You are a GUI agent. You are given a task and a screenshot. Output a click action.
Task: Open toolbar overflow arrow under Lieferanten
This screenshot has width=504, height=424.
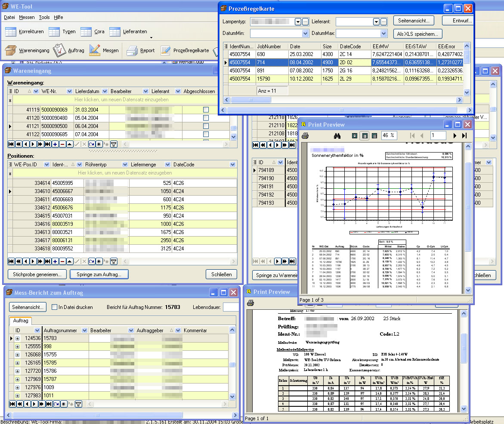[x=151, y=38]
